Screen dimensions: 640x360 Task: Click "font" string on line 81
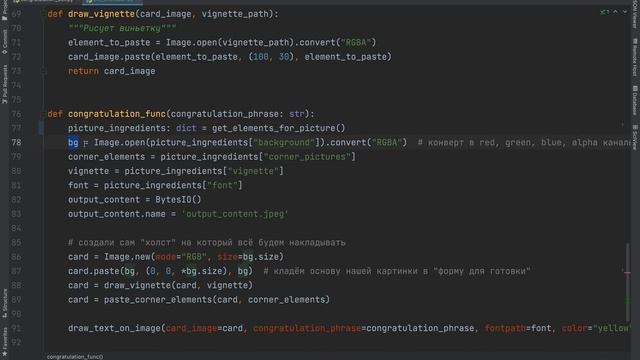[222, 185]
